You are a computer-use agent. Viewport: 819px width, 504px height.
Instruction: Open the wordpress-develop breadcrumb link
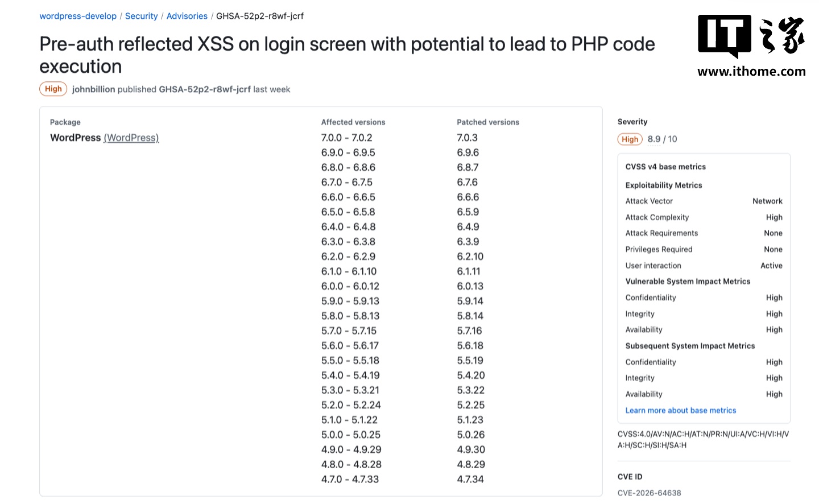tap(78, 16)
